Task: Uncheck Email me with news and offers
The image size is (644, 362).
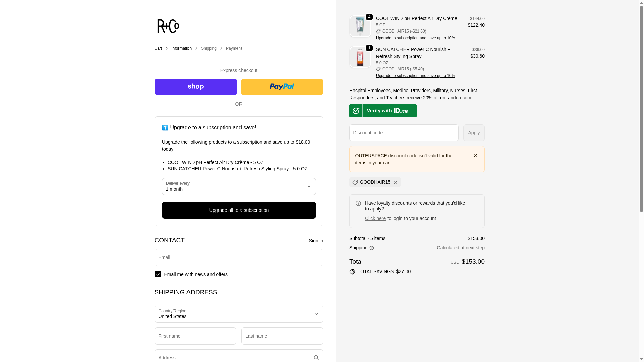Action: (x=158, y=274)
